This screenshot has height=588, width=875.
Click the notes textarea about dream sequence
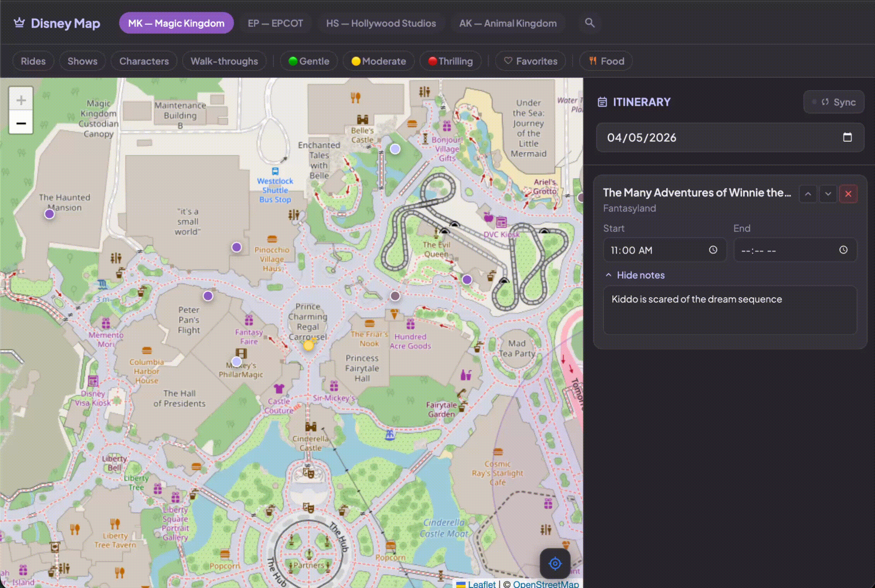pyautogui.click(x=730, y=310)
